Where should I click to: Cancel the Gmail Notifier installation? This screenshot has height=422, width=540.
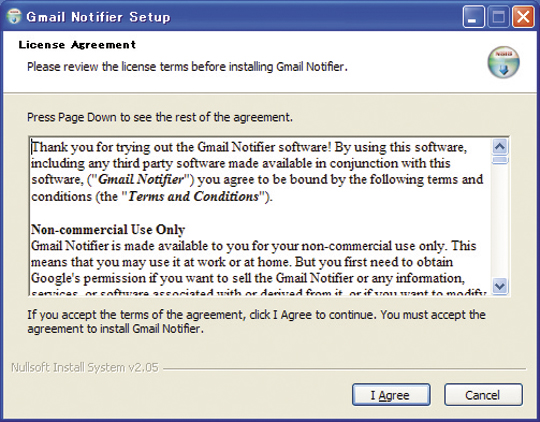[x=483, y=395]
